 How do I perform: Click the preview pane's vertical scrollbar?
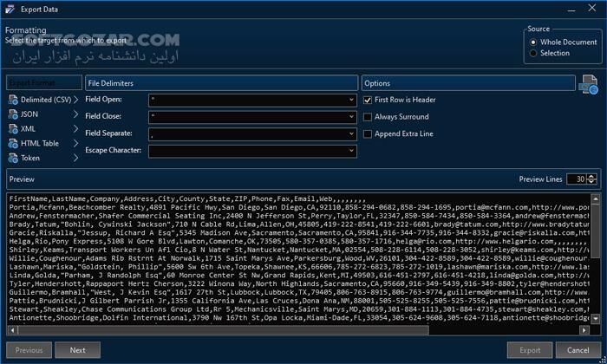pos(595,260)
